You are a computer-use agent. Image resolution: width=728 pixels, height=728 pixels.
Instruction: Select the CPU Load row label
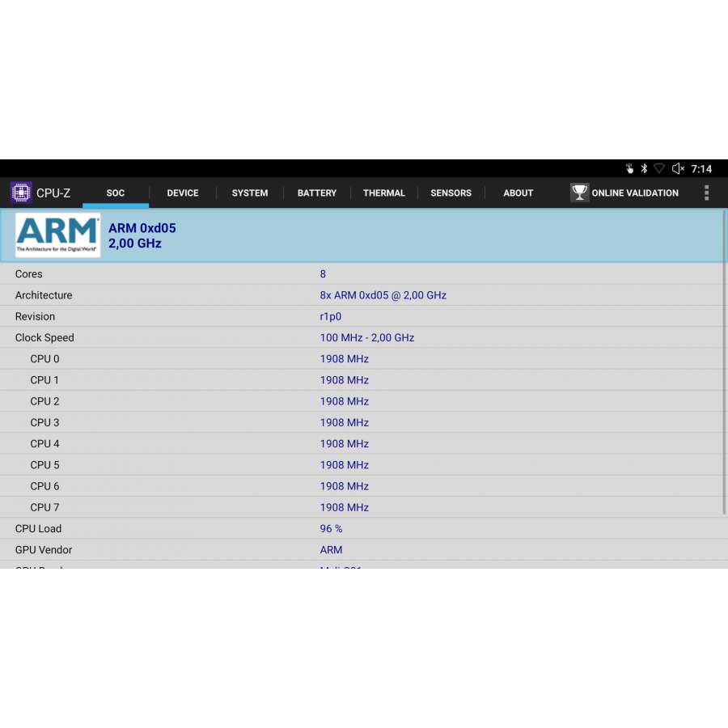(x=38, y=529)
